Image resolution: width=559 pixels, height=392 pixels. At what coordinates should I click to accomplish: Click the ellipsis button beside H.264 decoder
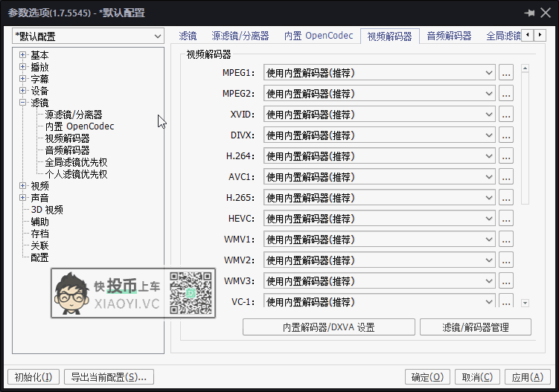pos(506,156)
